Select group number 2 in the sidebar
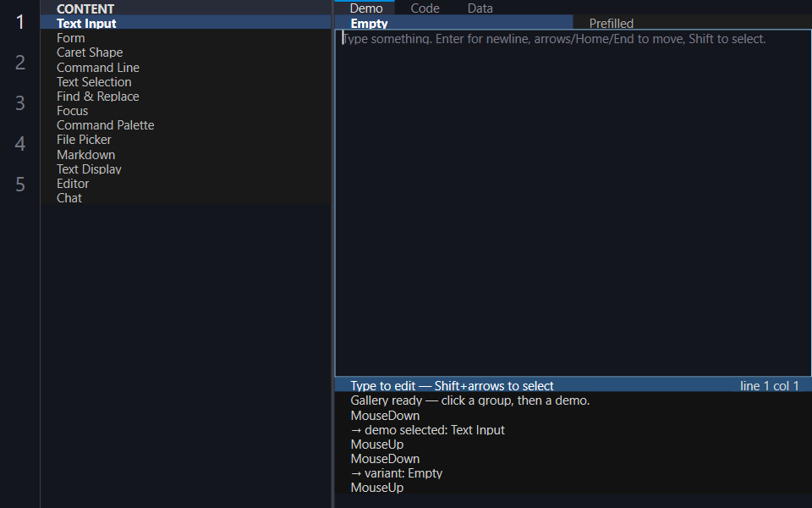812x508 pixels. click(x=19, y=62)
